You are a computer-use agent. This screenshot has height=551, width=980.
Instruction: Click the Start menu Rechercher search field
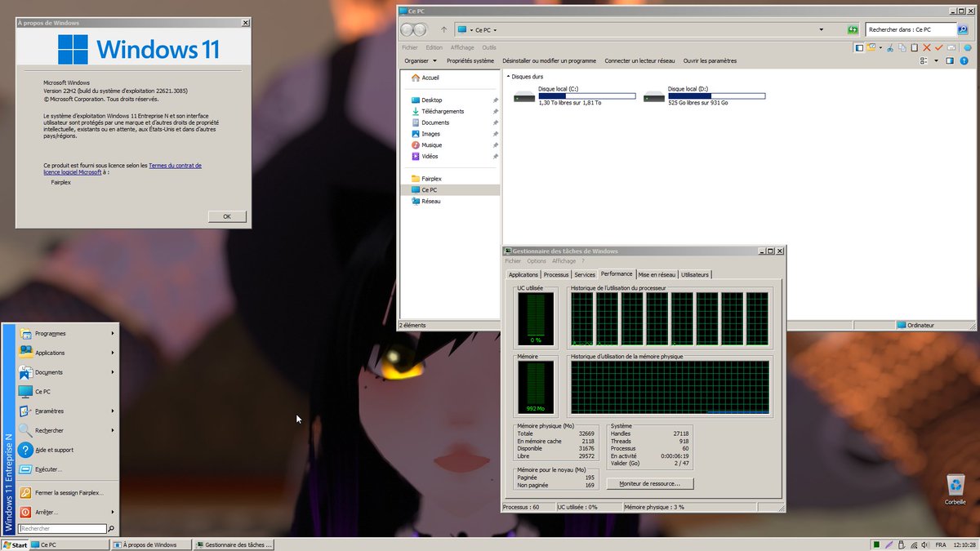pos(63,529)
